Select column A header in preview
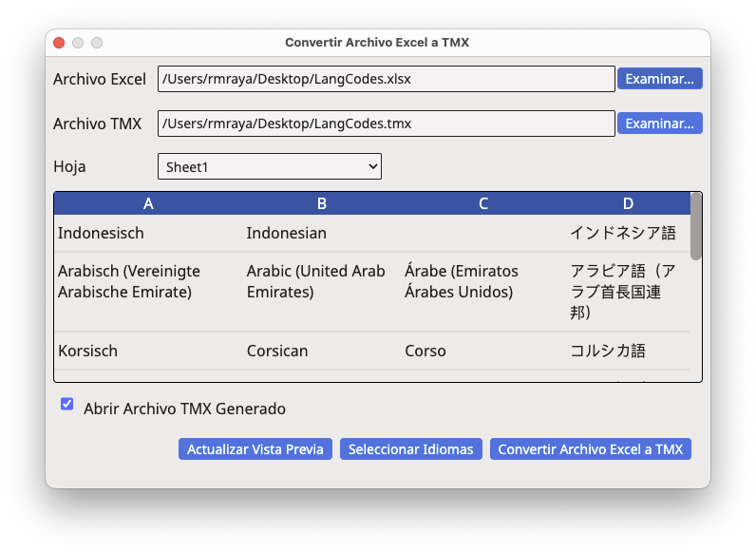The height and width of the screenshot is (552, 756). 148,203
